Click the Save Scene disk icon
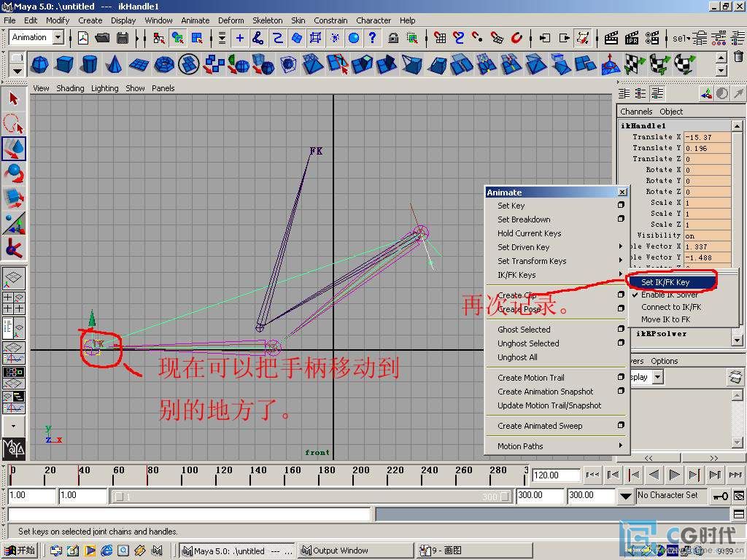 coord(123,38)
